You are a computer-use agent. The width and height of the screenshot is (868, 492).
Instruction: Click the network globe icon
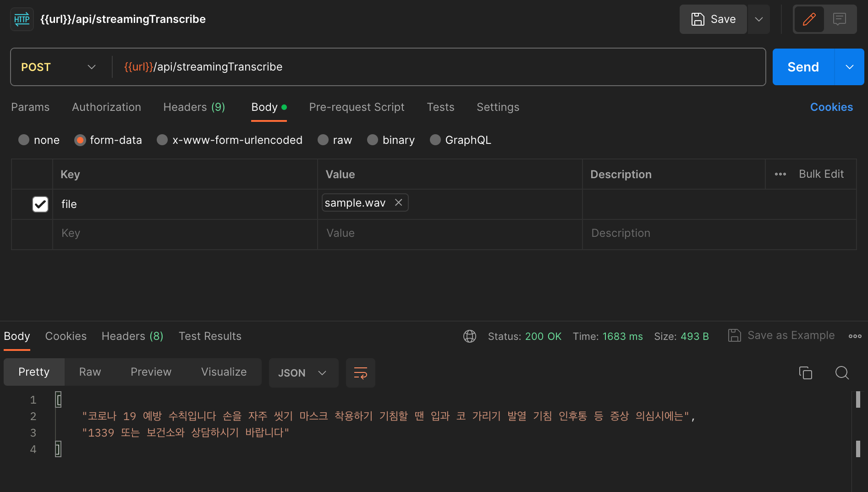click(470, 336)
